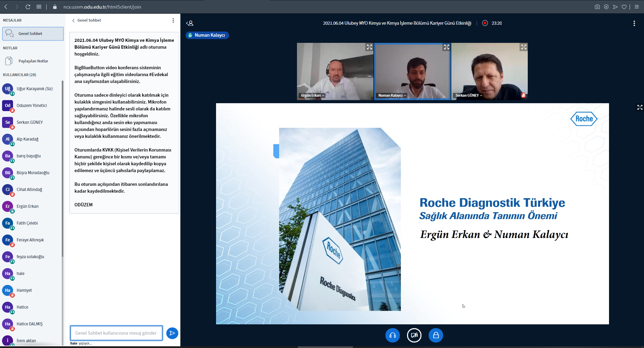644x348 pixels.
Task: Click the browser address bar URL
Action: point(102,7)
